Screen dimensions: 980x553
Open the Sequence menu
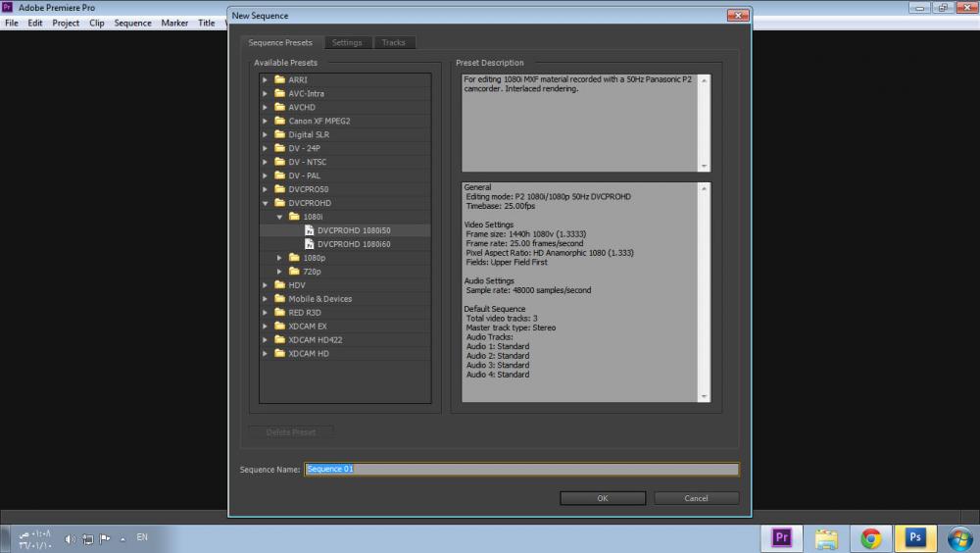[132, 23]
